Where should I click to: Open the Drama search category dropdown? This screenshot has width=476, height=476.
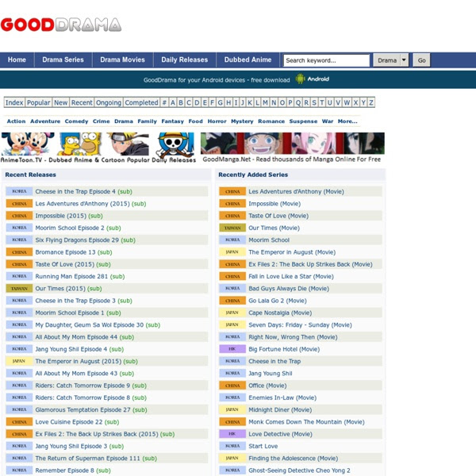click(390, 60)
